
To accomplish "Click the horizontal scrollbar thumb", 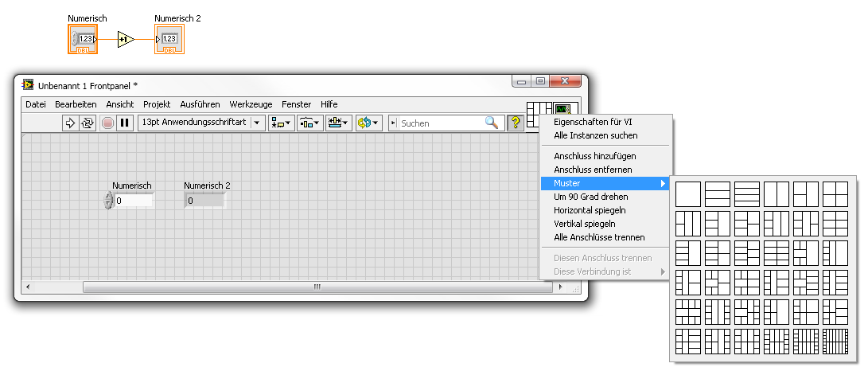I will point(317,287).
